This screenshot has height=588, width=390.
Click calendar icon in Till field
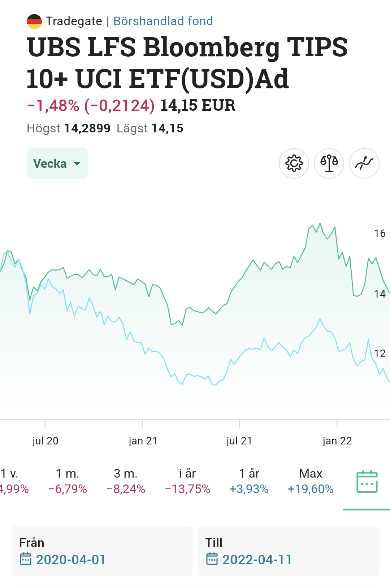coord(212,559)
